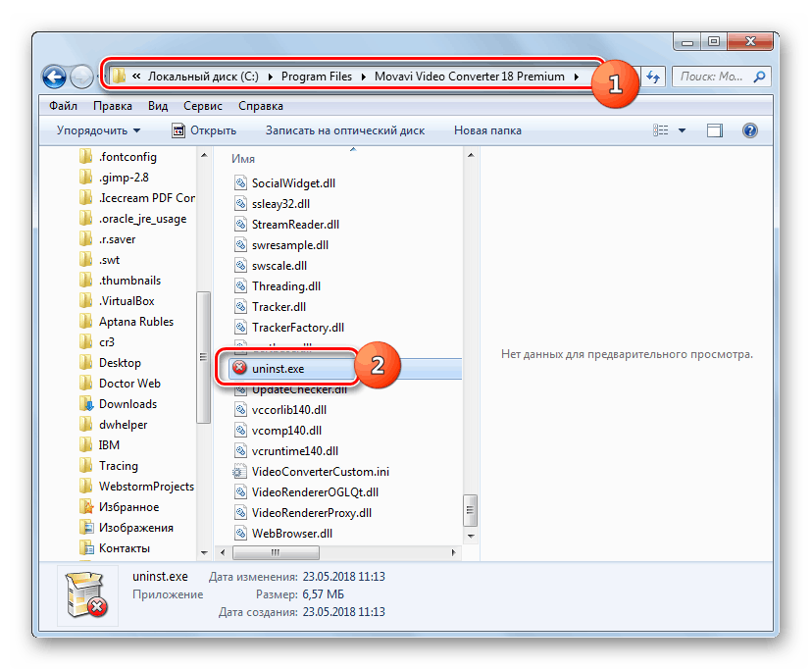812x670 pixels.
Task: Select the WebstormProjects folder
Action: 146,486
